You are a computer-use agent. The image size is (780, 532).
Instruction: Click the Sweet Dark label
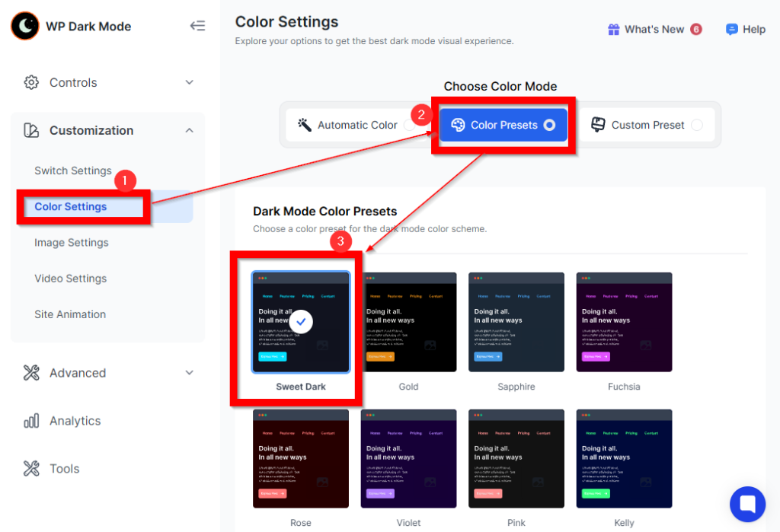300,387
